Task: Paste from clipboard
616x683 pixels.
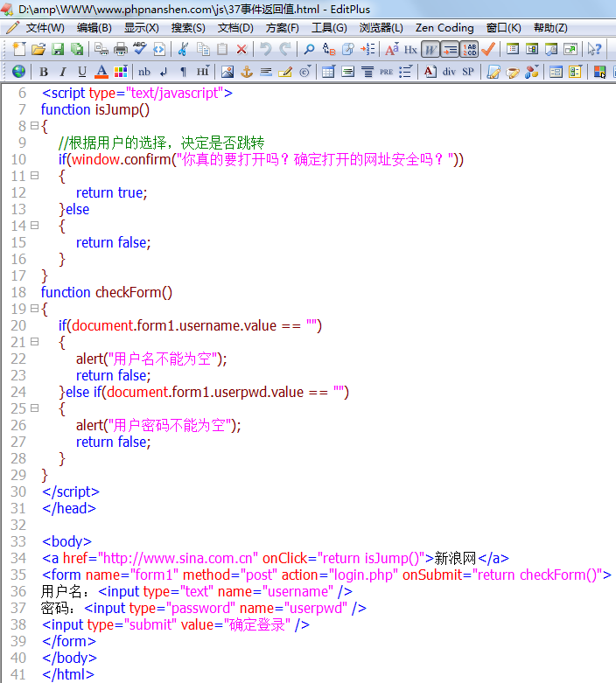Action: (x=222, y=49)
